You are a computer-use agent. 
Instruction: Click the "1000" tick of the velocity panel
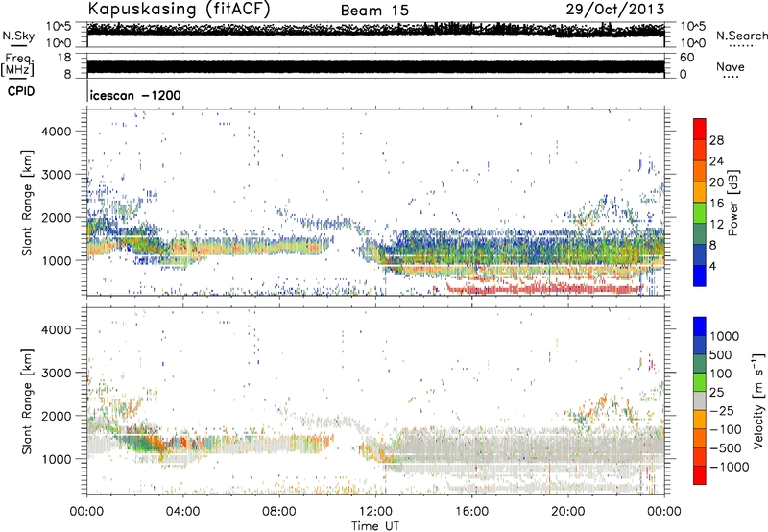(x=57, y=459)
